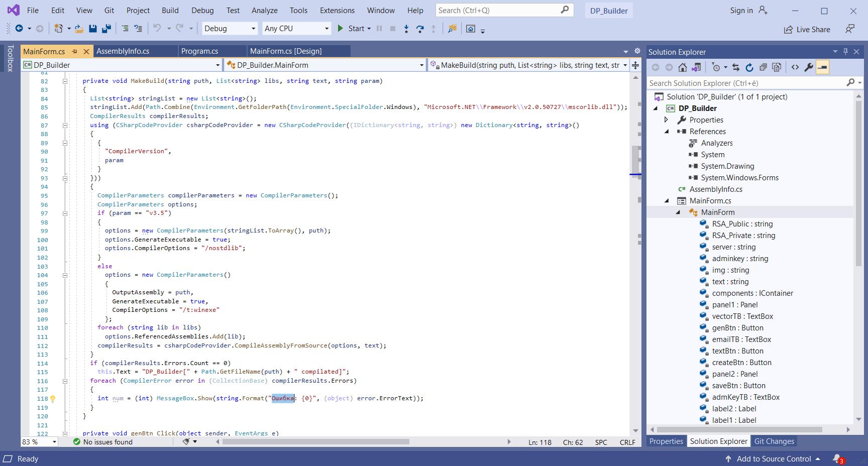Toggle pin on MainForm.cs tab
868x466 pixels.
[75, 51]
